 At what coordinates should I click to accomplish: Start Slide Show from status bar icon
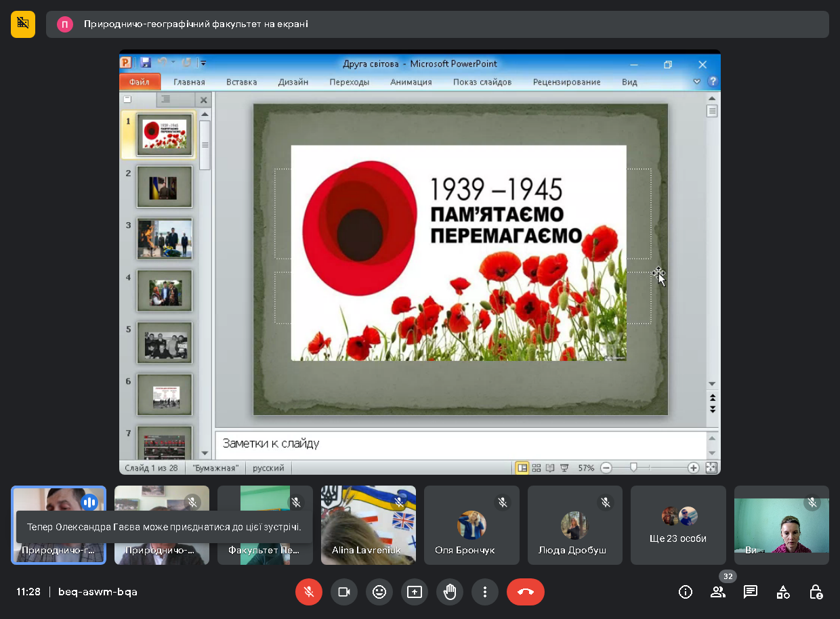point(564,468)
